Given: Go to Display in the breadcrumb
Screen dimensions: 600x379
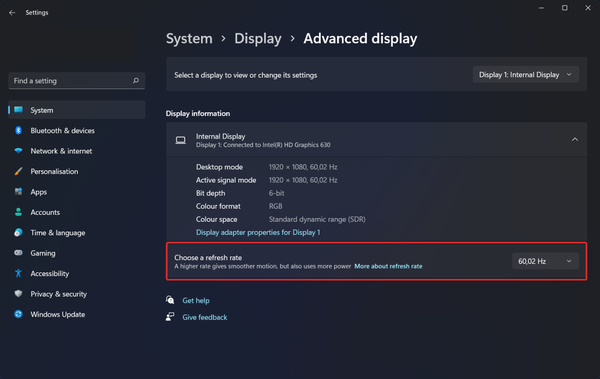Looking at the screenshot, I should tap(258, 38).
